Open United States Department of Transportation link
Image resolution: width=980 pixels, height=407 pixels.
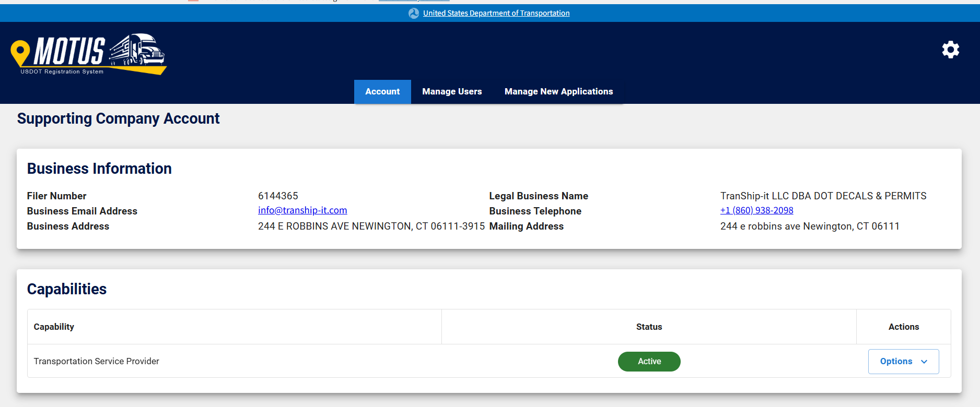(496, 13)
